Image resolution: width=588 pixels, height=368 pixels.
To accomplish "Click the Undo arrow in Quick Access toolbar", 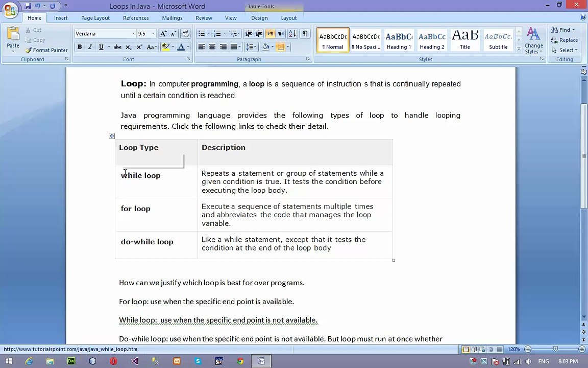I will point(37,6).
